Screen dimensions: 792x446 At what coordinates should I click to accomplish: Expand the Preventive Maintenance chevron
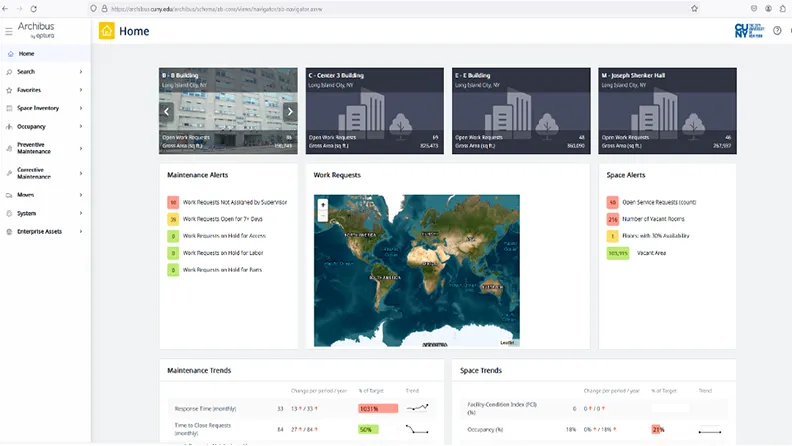pos(81,148)
